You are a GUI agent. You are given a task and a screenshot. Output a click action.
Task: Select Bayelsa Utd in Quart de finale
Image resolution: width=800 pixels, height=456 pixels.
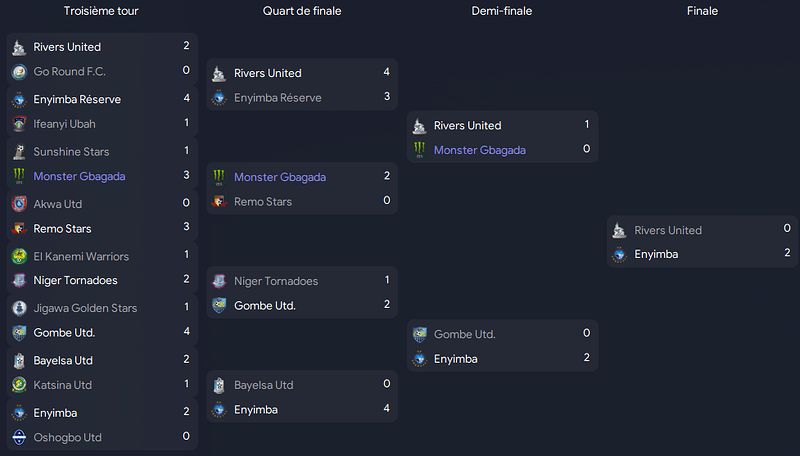coord(264,385)
